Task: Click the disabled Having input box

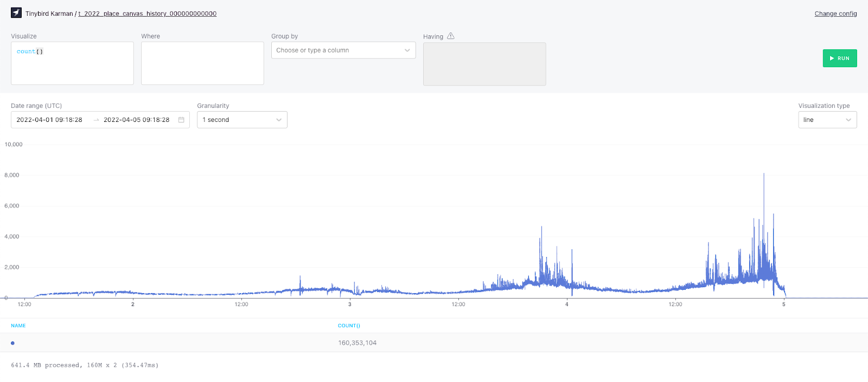Action: (484, 64)
